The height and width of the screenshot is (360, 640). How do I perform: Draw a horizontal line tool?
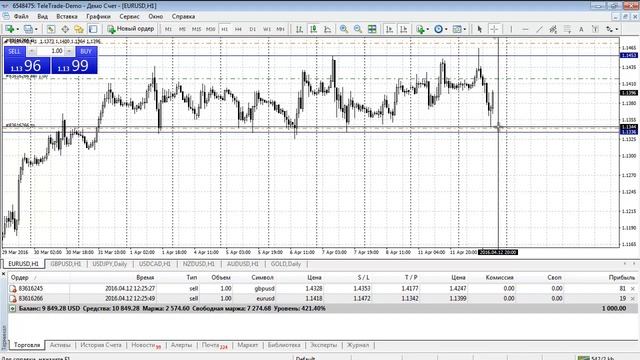(x=525, y=29)
